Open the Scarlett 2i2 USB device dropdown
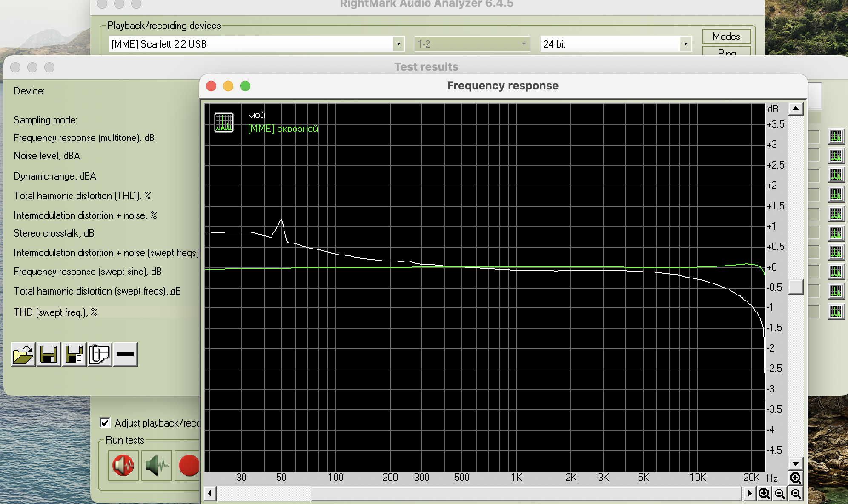This screenshot has width=848, height=504. pyautogui.click(x=398, y=44)
